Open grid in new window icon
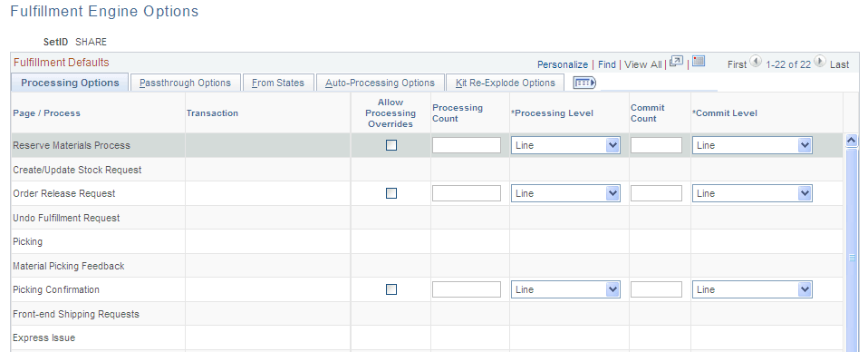The image size is (868, 352). [677, 62]
